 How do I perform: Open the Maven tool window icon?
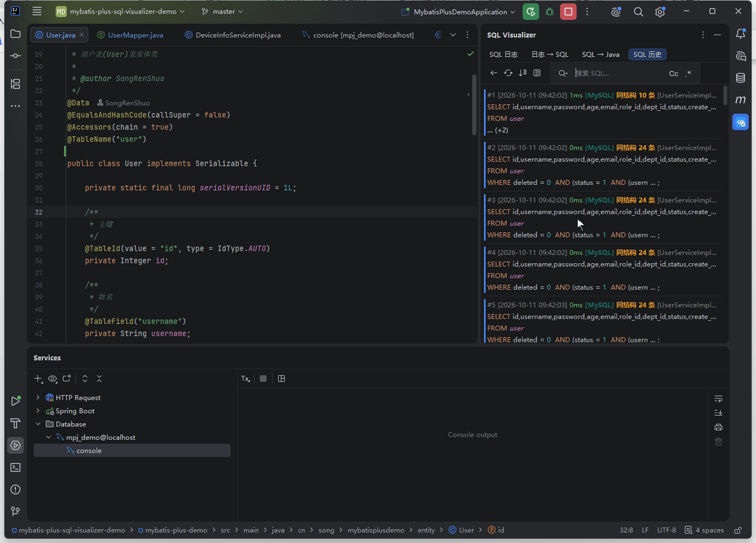coord(741,100)
